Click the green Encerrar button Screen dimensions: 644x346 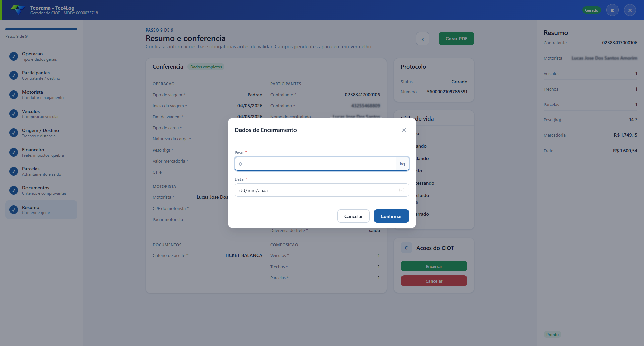[434, 266]
